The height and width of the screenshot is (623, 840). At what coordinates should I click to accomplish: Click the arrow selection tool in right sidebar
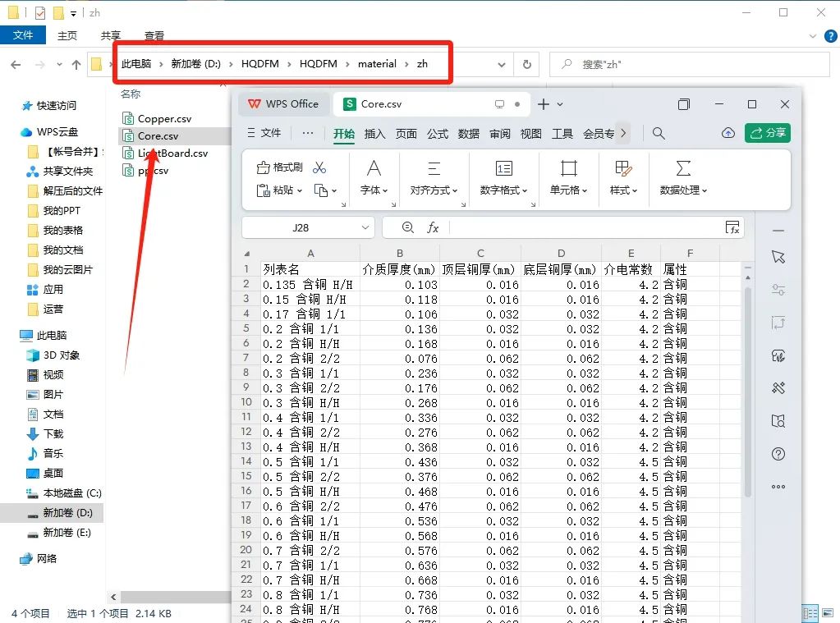pos(778,258)
